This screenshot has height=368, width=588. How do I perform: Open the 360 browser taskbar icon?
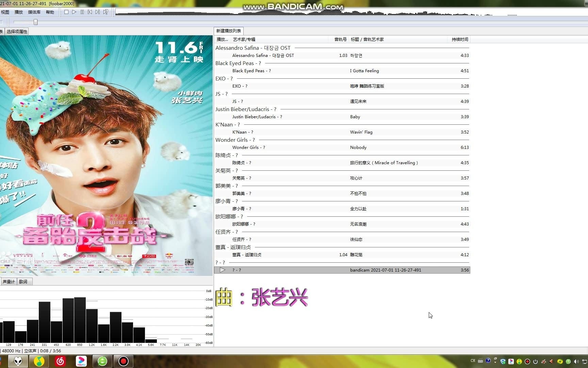pos(102,361)
